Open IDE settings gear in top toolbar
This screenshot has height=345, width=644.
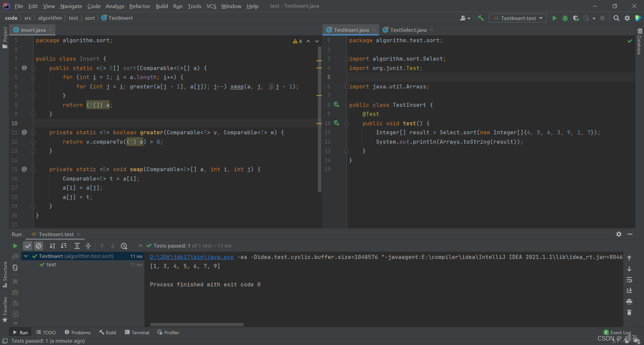click(x=627, y=18)
